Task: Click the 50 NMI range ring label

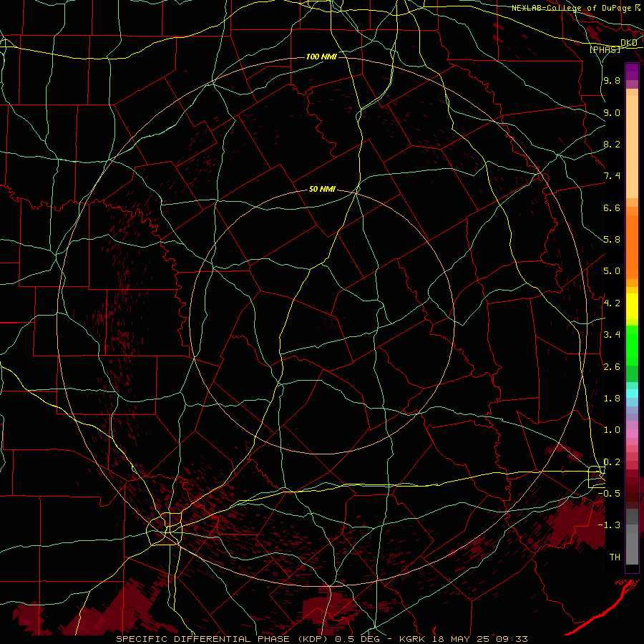Action: [322, 190]
